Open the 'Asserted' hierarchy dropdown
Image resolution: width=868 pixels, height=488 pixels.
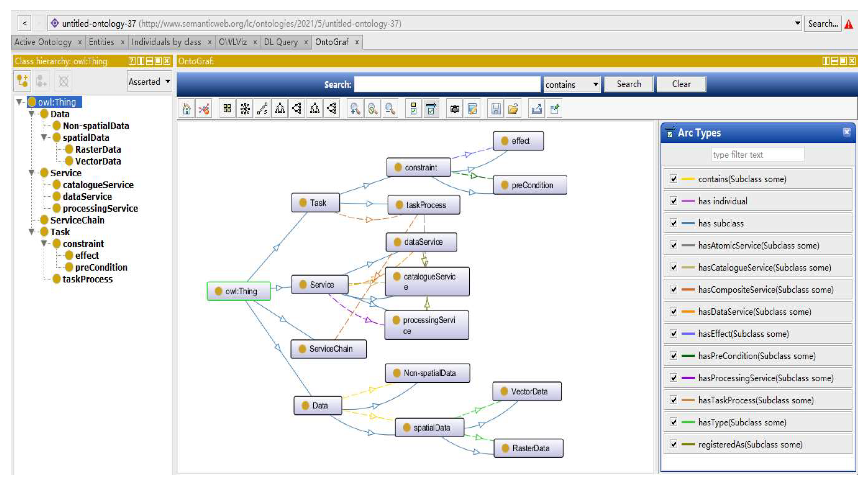click(150, 82)
